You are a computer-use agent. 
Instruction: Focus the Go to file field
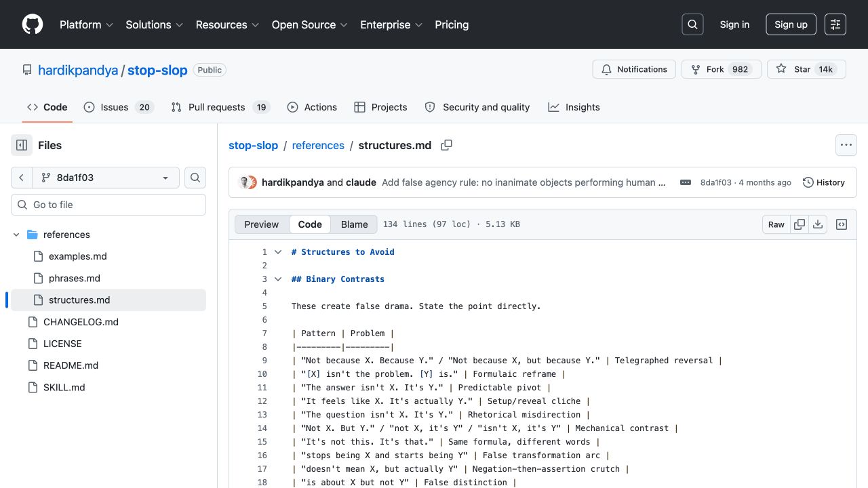(x=108, y=205)
